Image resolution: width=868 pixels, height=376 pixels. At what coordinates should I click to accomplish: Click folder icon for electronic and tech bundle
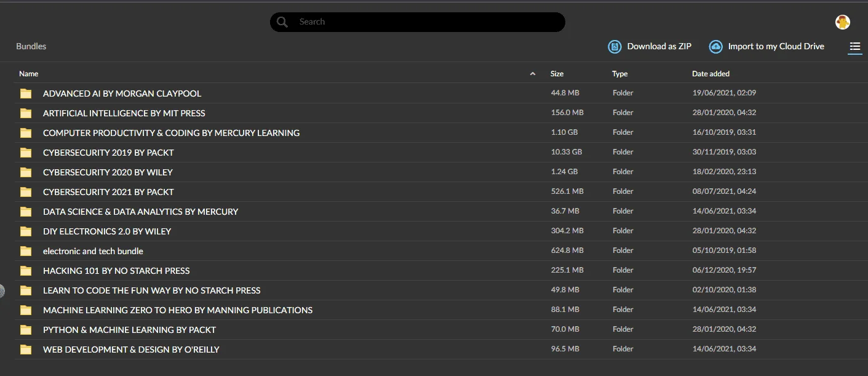pos(26,251)
